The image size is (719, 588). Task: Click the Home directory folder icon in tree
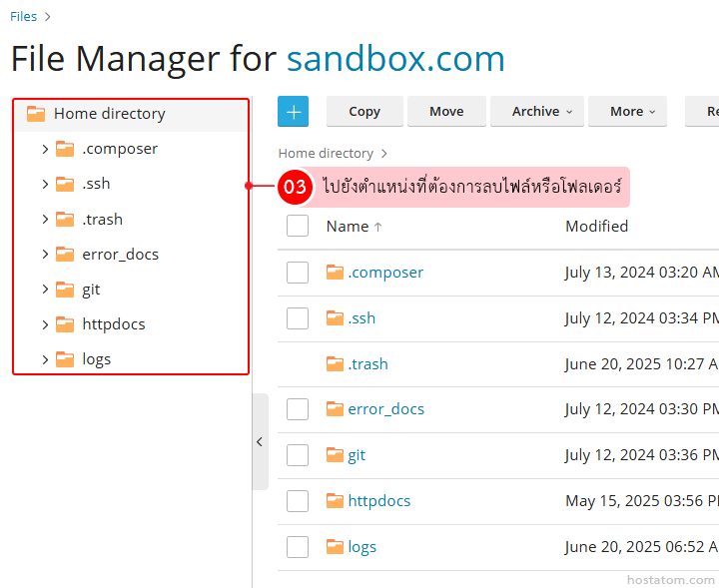tap(36, 114)
